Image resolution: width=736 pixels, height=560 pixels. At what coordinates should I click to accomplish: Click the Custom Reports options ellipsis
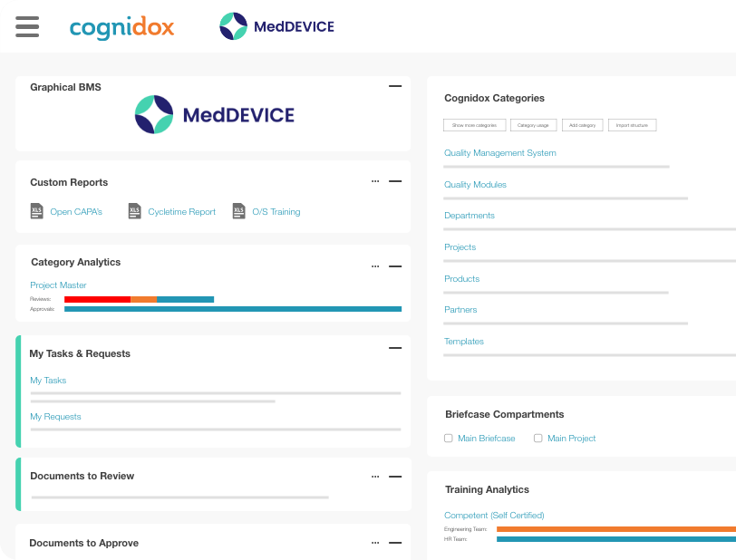point(375,181)
